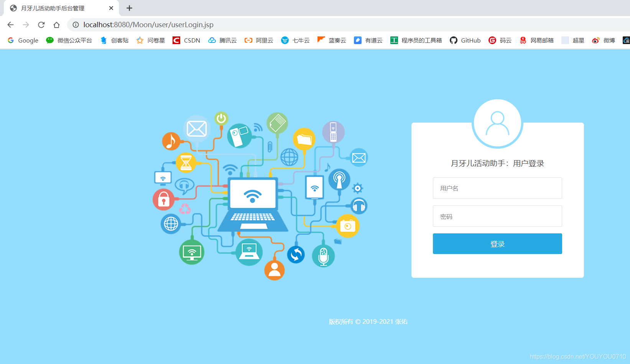Open the 程序员的工具箱 bookmark
This screenshot has height=364, width=630.
(x=416, y=40)
